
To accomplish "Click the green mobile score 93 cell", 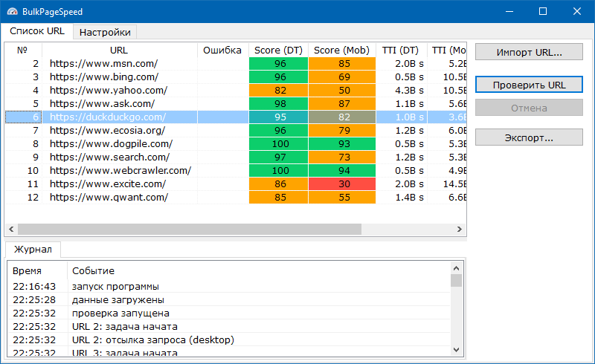I will [x=342, y=143].
